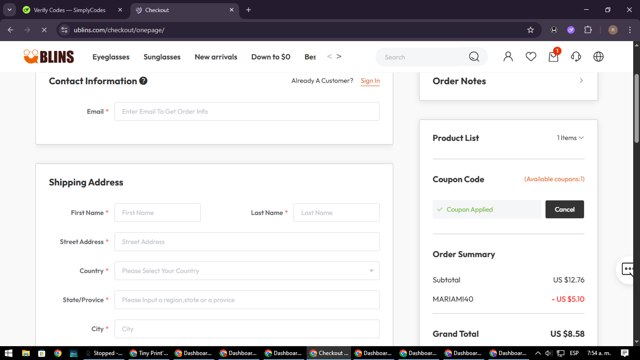Click the Email input field
Image resolution: width=640 pixels, height=360 pixels.
coord(247,111)
